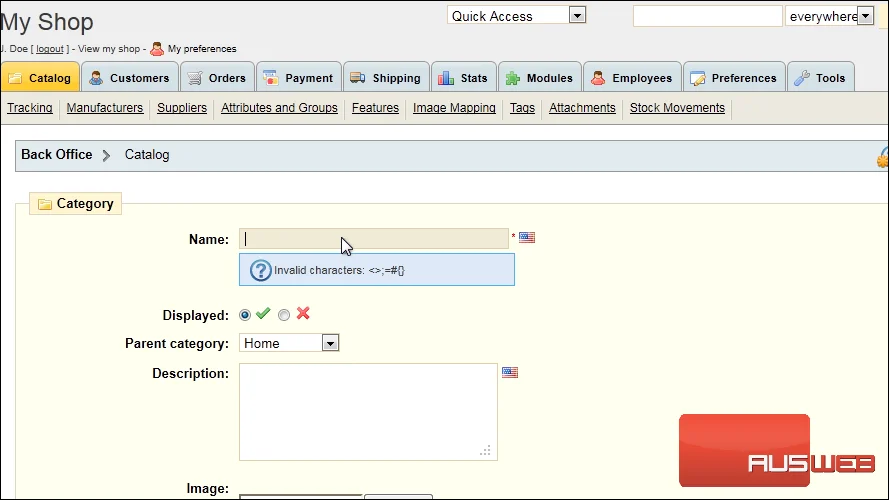The width and height of the screenshot is (889, 500).
Task: Open the Tools tab
Action: (x=820, y=77)
